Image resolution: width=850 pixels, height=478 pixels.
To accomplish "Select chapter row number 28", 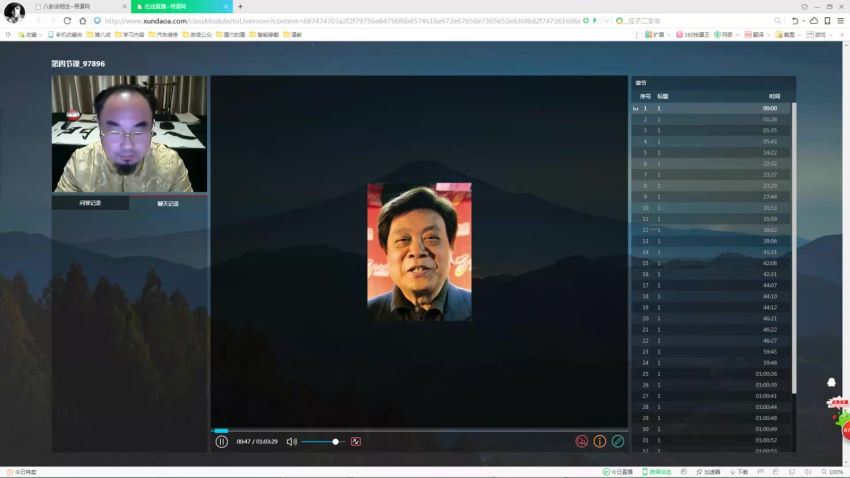I will pyautogui.click(x=710, y=407).
